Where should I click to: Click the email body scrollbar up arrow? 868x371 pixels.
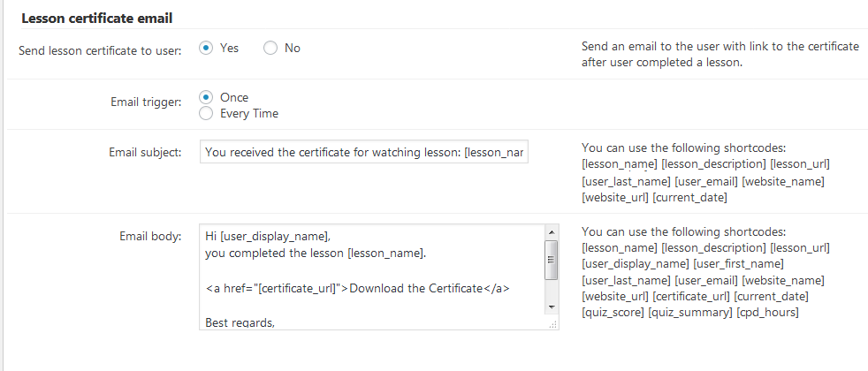point(552,231)
